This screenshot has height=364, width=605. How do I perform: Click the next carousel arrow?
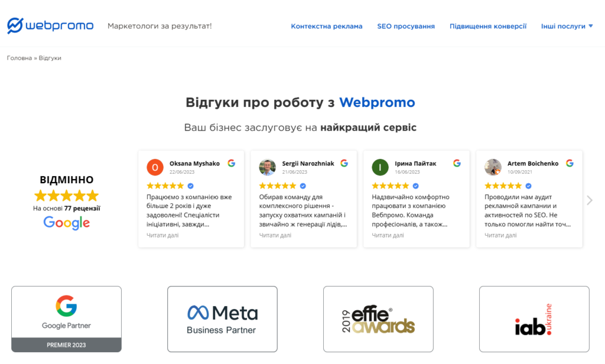pyautogui.click(x=589, y=200)
